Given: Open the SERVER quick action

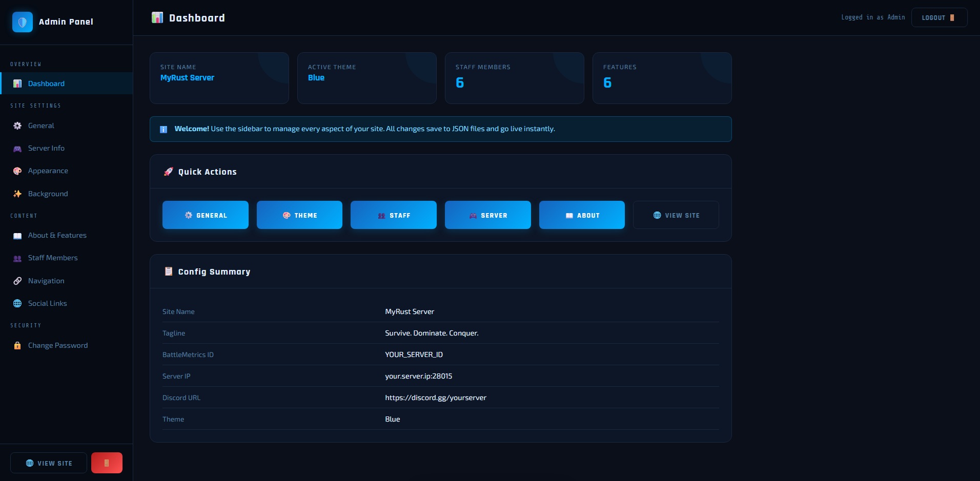Looking at the screenshot, I should 487,215.
